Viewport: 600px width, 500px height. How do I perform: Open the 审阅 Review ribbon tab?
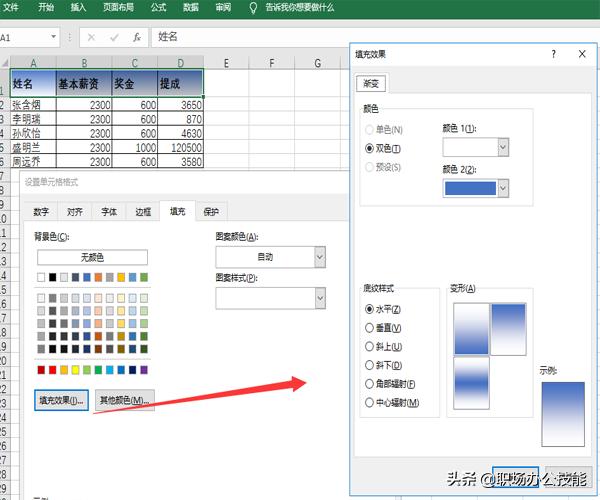(223, 7)
